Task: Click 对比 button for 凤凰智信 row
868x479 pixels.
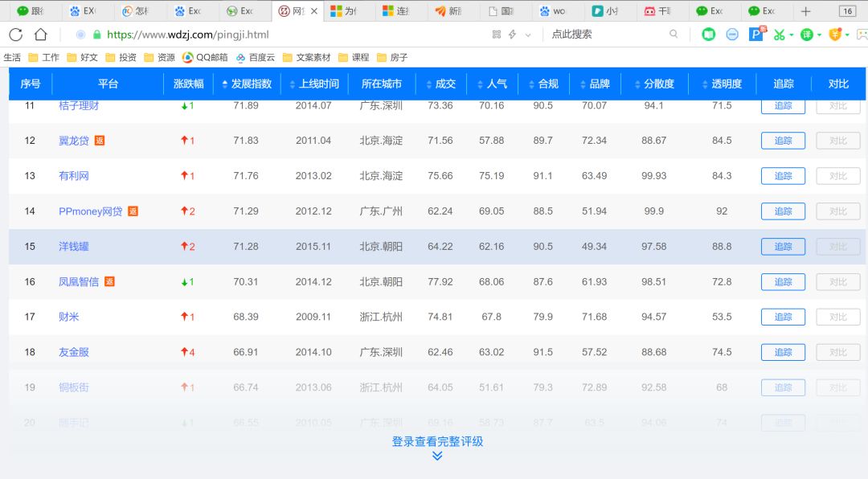Action: click(x=838, y=282)
